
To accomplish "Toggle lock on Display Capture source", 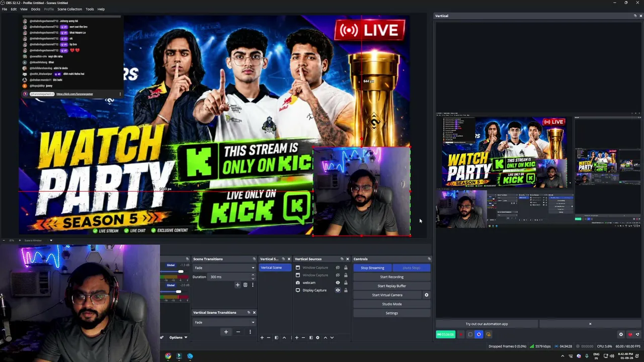I will coord(346,290).
